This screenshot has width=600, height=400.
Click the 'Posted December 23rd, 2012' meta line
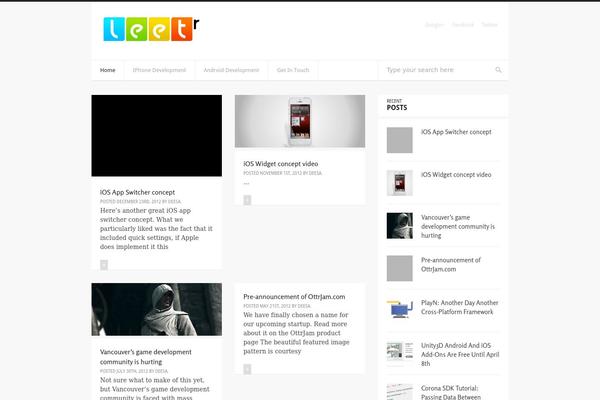tap(140, 202)
